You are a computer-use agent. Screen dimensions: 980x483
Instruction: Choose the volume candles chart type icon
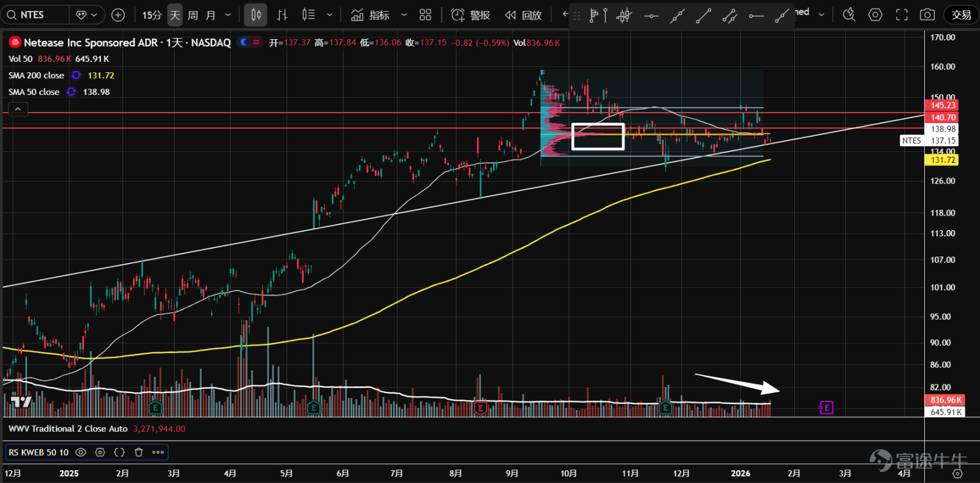point(309,15)
